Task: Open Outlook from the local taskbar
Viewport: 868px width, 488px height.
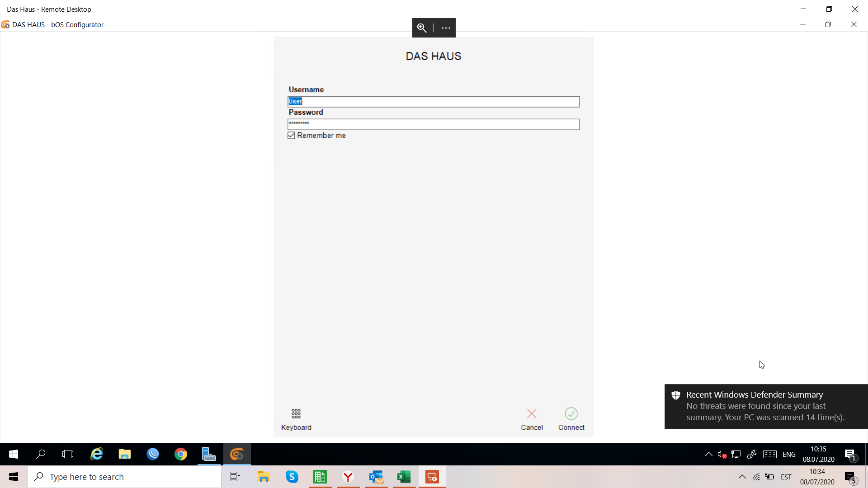Action: pyautogui.click(x=376, y=477)
